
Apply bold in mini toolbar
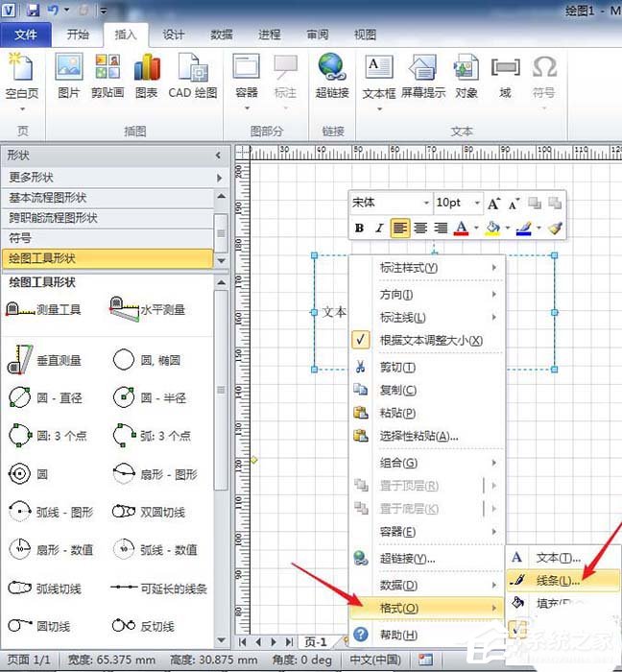pos(359,228)
